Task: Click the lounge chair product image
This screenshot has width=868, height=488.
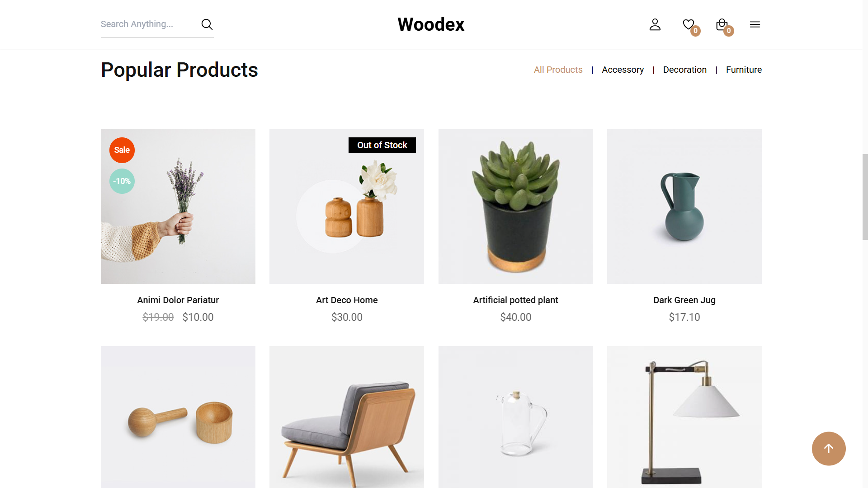Action: pos(347,417)
